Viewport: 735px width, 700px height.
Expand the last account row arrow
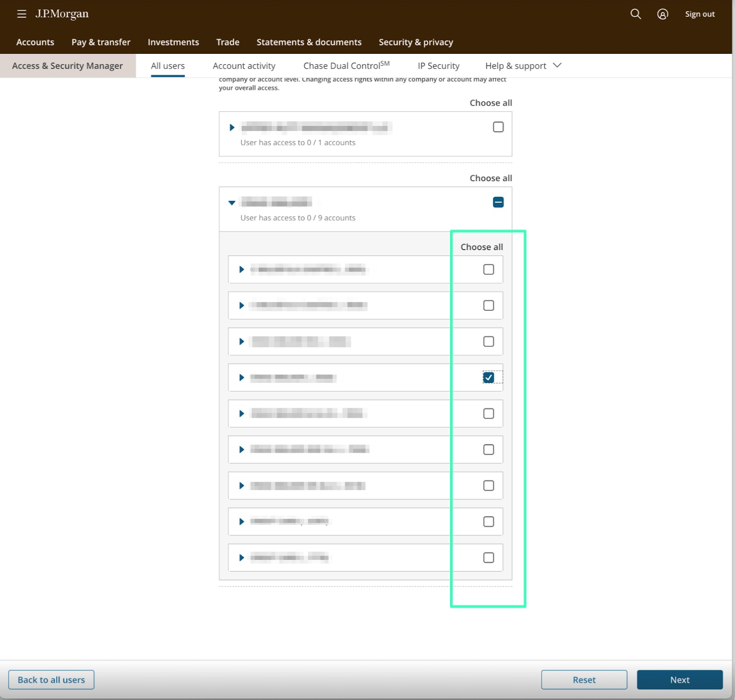[242, 558]
